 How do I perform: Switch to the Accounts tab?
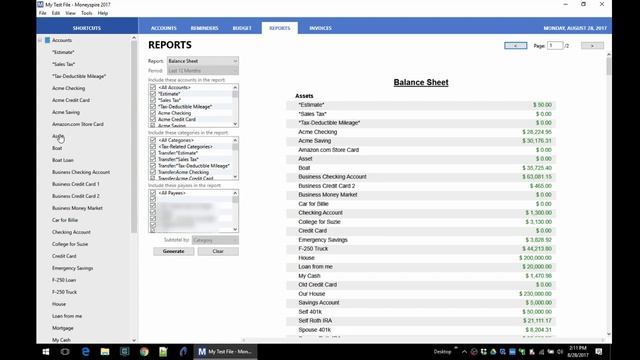[163, 28]
